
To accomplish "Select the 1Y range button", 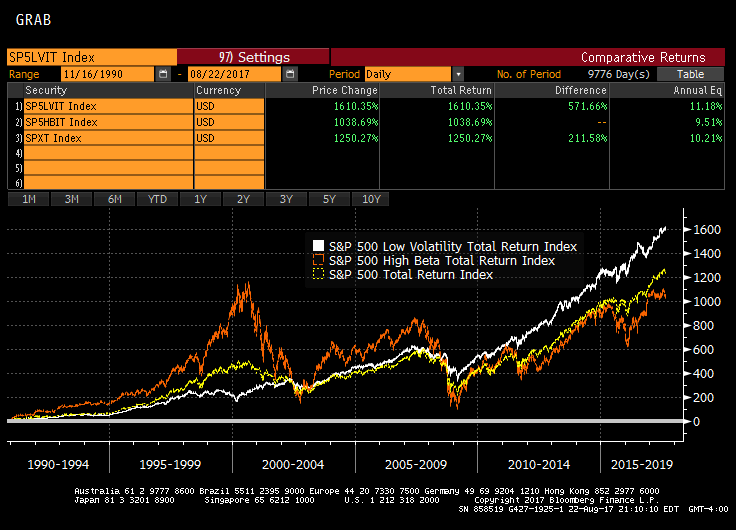I will (x=200, y=199).
